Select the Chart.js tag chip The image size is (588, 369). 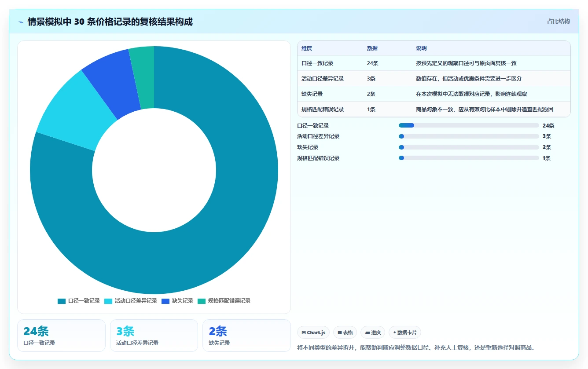(x=313, y=332)
